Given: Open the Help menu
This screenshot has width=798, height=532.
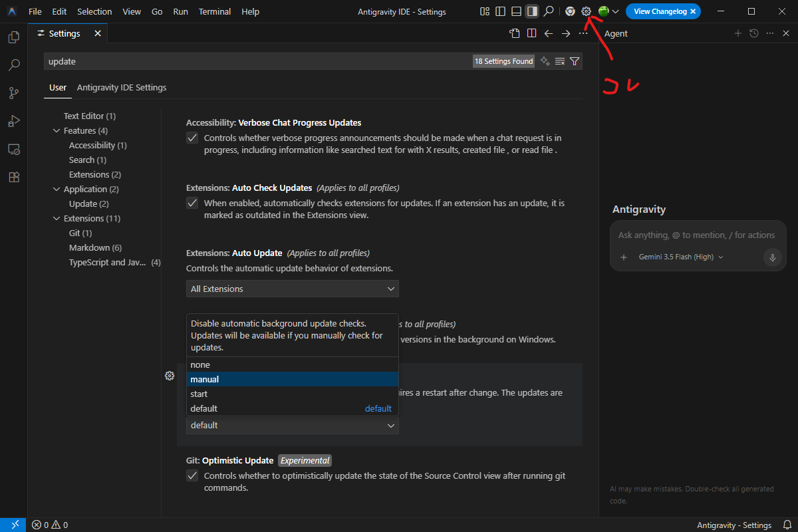Looking at the screenshot, I should coord(251,11).
